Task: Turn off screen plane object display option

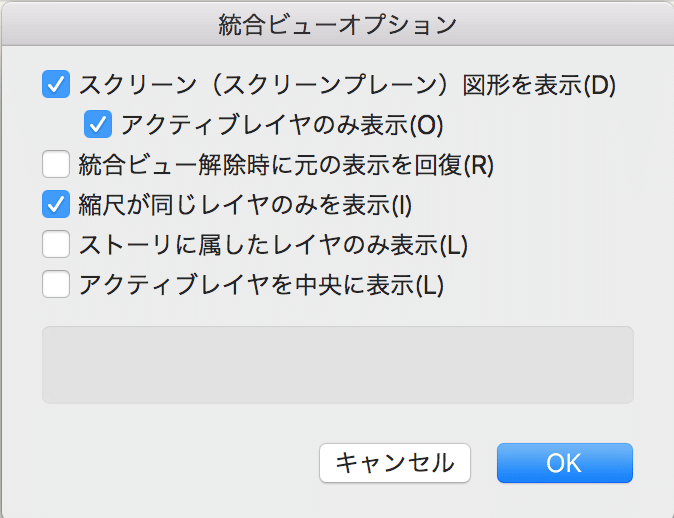Action: point(56,84)
